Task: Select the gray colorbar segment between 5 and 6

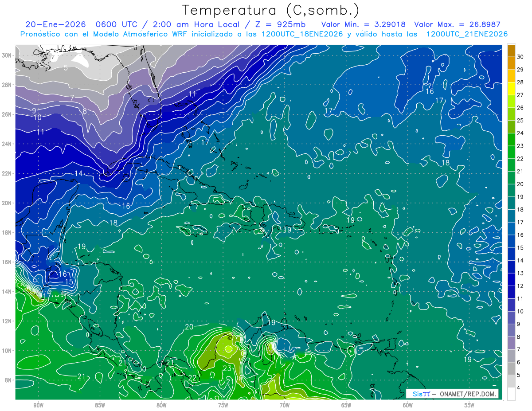Action: point(512,368)
